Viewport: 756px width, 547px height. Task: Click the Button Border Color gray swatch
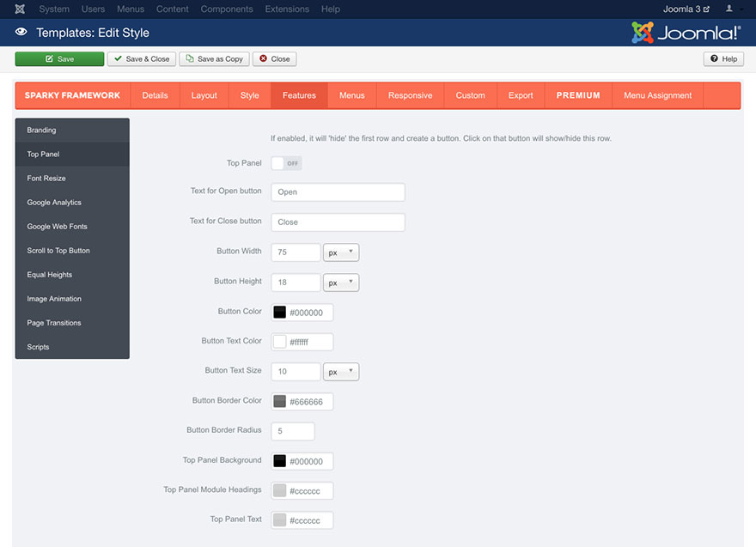click(x=280, y=402)
